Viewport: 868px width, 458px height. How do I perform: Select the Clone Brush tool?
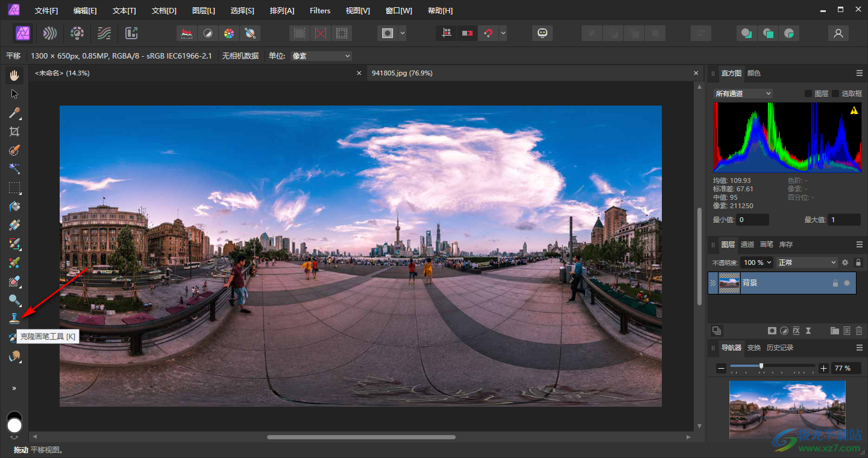pos(14,319)
